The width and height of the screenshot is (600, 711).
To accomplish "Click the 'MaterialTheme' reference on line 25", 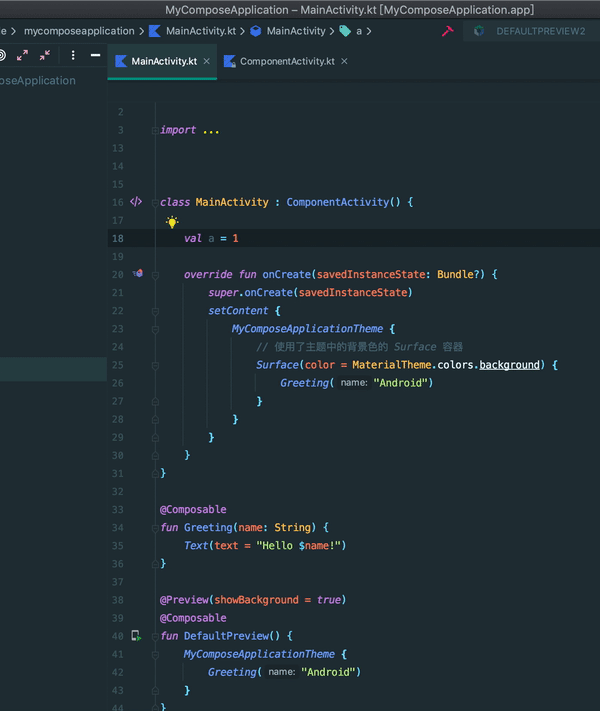I will coord(391,365).
